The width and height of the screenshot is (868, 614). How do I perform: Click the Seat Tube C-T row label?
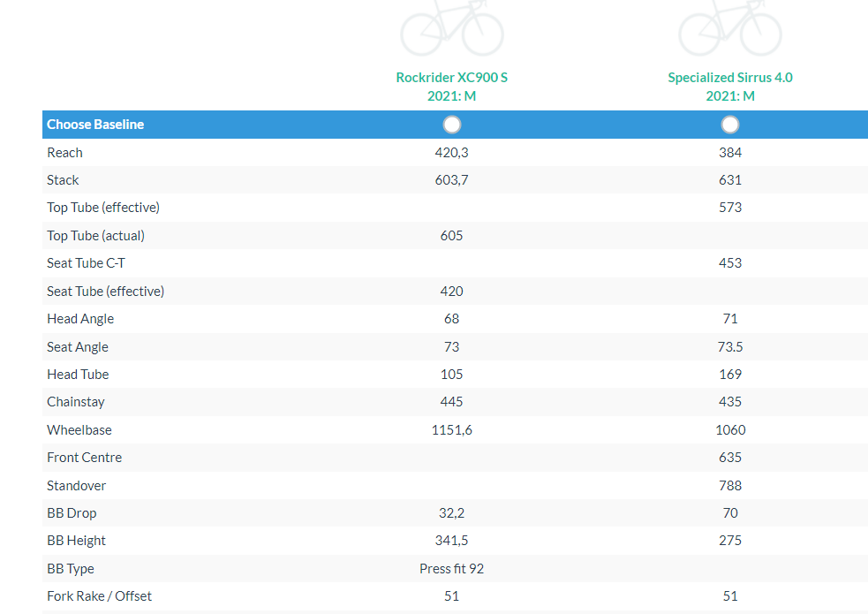pyautogui.click(x=86, y=263)
